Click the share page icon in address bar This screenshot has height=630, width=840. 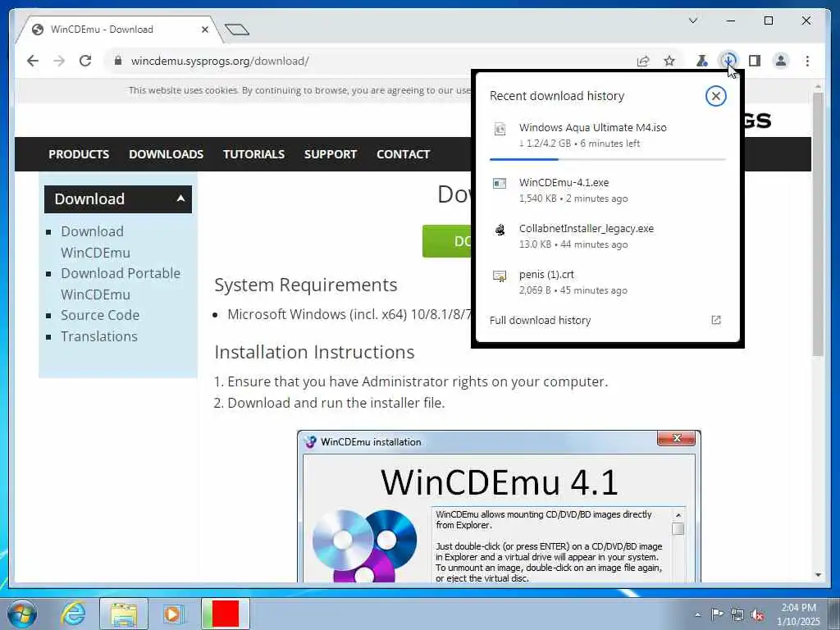pos(643,61)
